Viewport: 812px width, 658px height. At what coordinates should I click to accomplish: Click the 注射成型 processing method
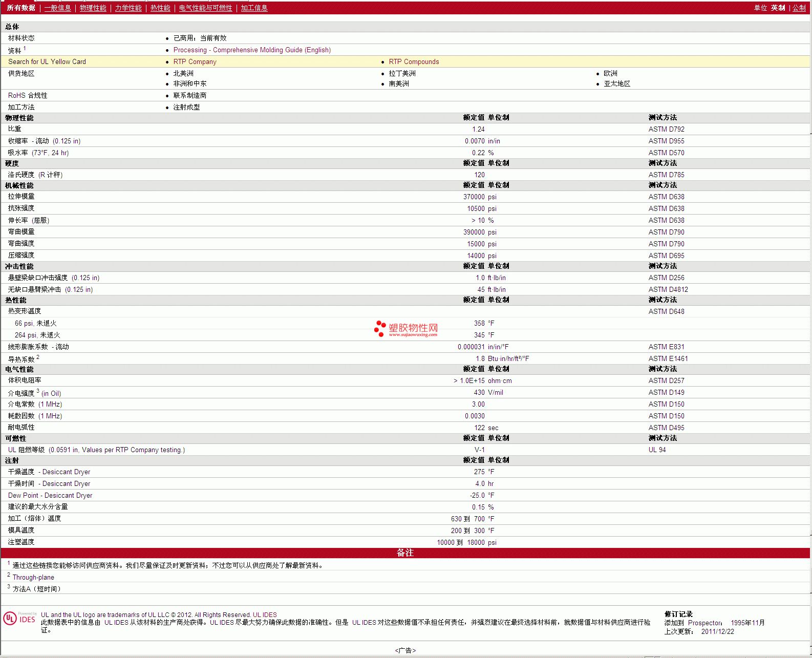coord(186,108)
